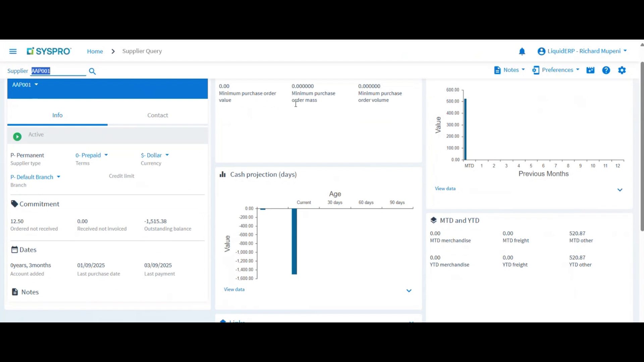The image size is (644, 362).
Task: Switch to the Contact tab
Action: coord(158,115)
